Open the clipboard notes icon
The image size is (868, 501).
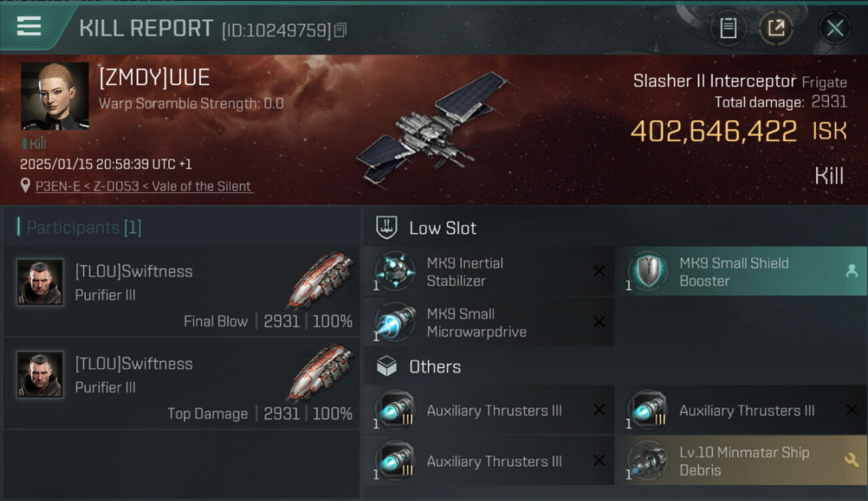pyautogui.click(x=728, y=29)
